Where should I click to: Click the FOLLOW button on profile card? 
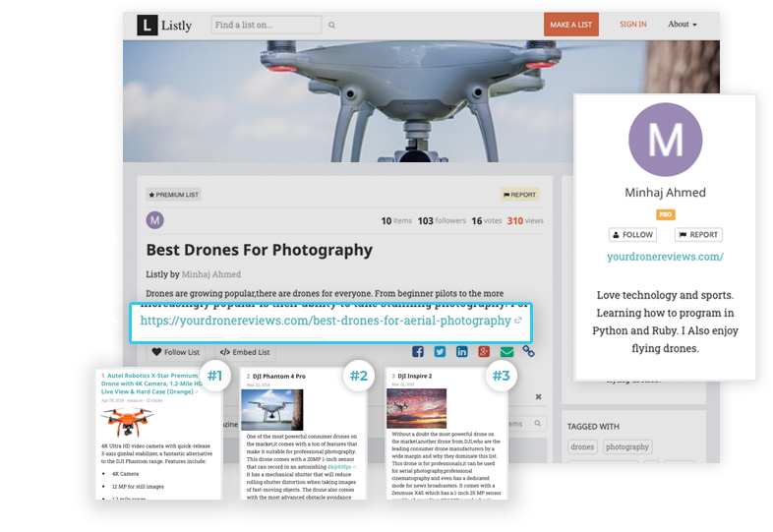(x=633, y=235)
